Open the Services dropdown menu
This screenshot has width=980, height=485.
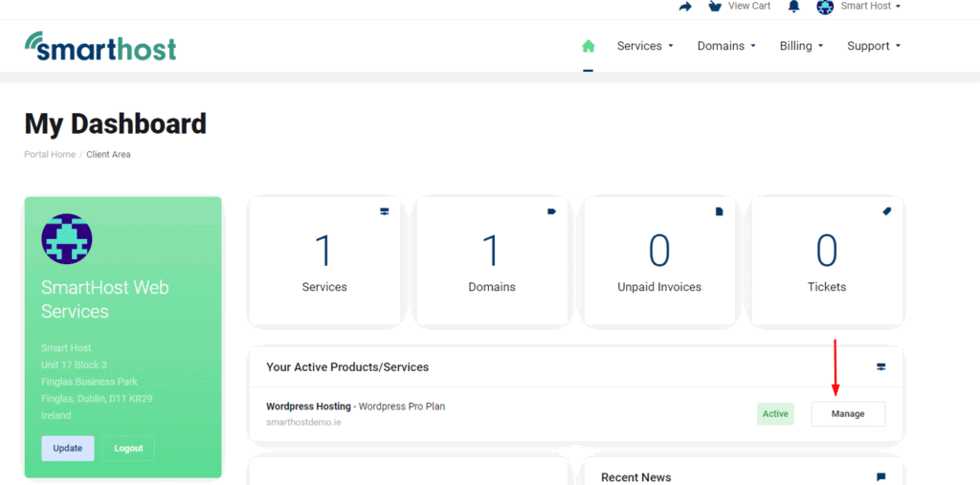click(645, 46)
